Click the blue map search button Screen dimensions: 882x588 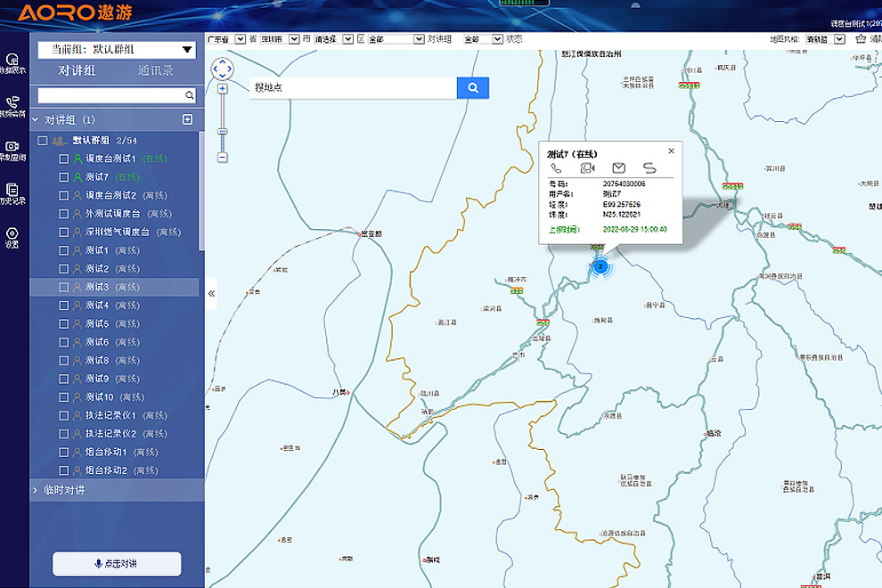[x=472, y=88]
